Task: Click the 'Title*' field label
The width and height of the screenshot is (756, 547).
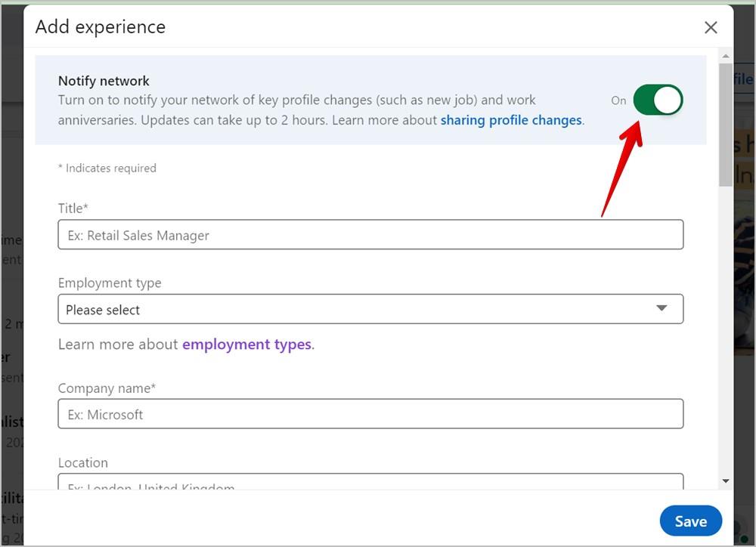Action: click(x=73, y=209)
